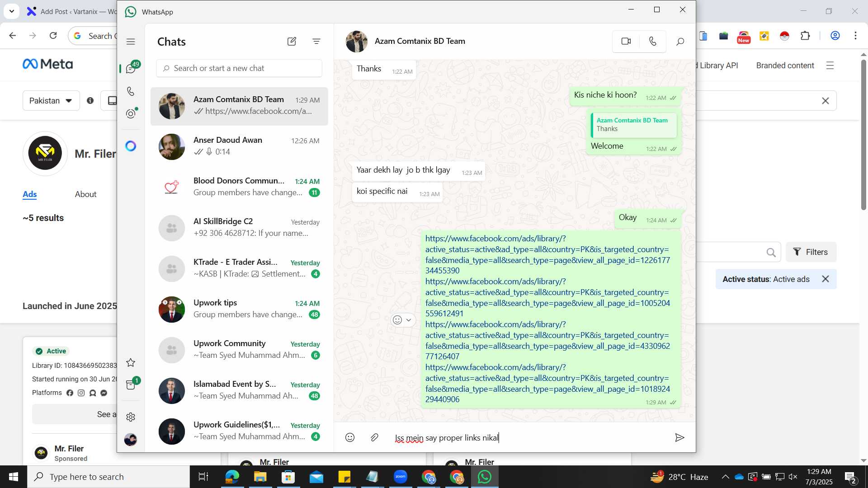This screenshot has height=488, width=868.
Task: Show hidden system tray icons
Action: pos(725,477)
